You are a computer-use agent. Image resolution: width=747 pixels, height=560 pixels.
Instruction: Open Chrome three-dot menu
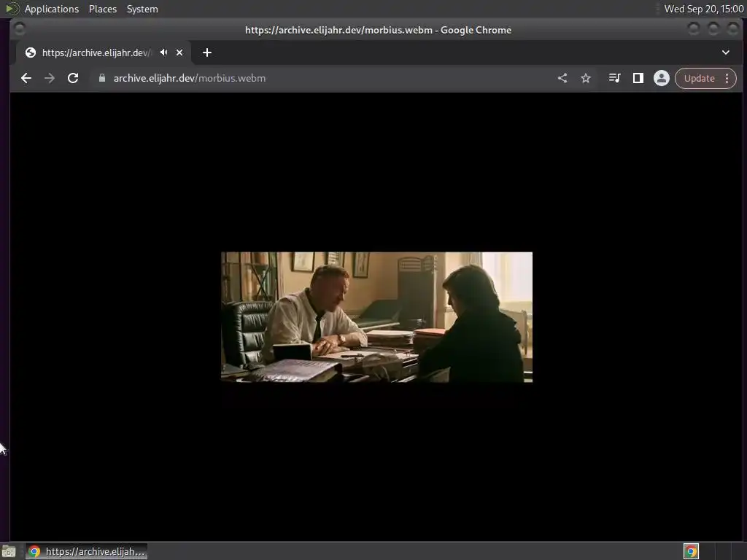point(727,78)
